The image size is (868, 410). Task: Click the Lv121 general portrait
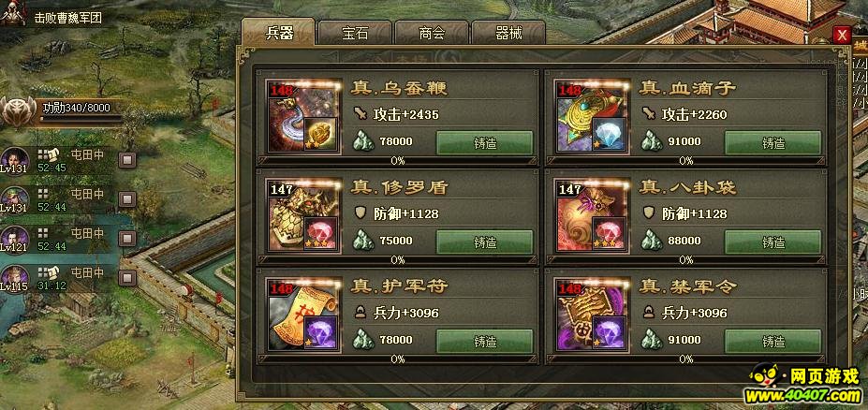point(14,239)
